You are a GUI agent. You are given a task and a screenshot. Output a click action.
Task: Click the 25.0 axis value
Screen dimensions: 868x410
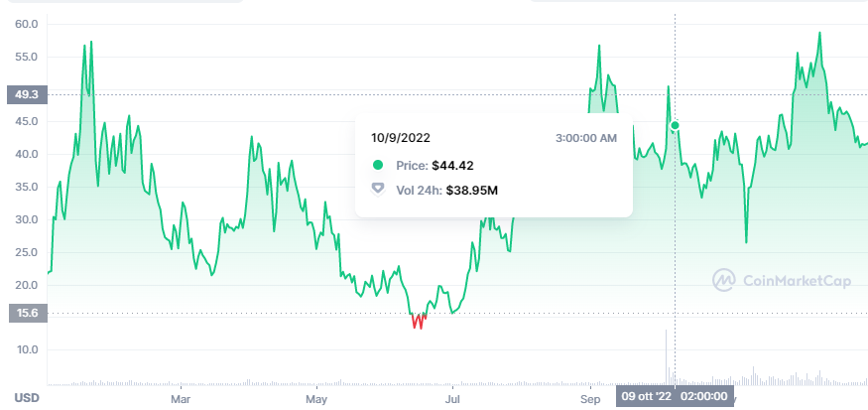click(x=27, y=252)
